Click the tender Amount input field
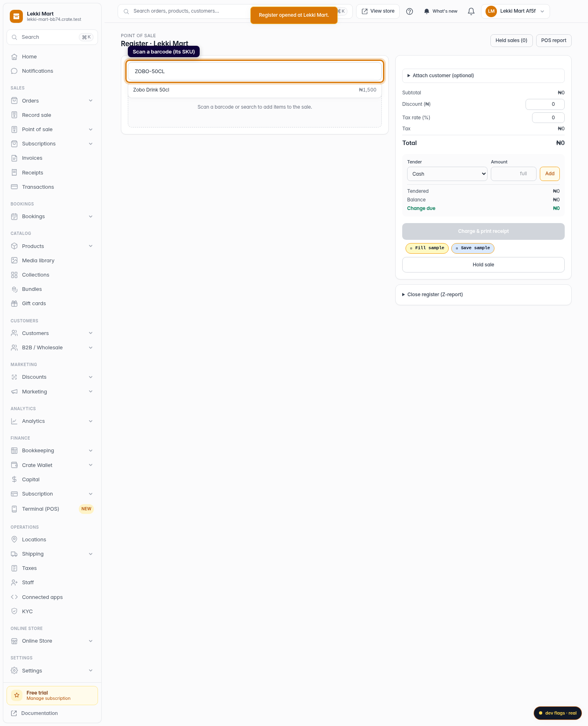The image size is (588, 726). pyautogui.click(x=514, y=174)
